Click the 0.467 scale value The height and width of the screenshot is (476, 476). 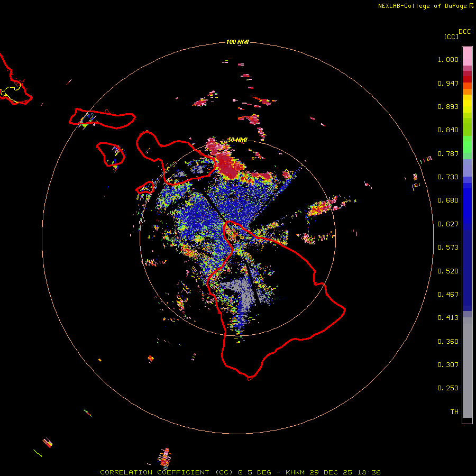[x=448, y=295]
